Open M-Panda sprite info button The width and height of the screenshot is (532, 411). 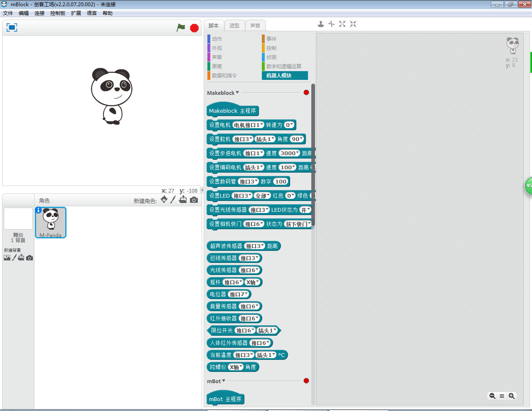click(38, 210)
